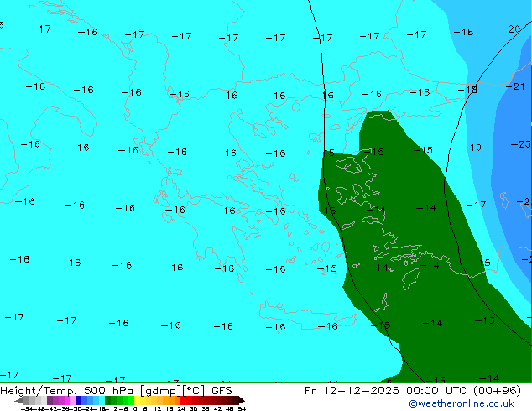
Task: Select the bright red legend swatch at 24
Action: pyautogui.click(x=183, y=400)
